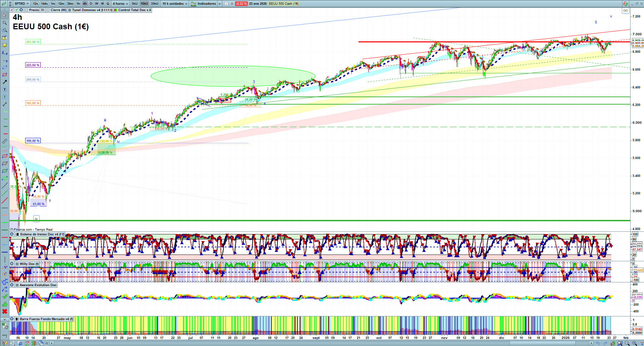
Task: Click the top-left collapse arrow under toolbar
Action: tap(5, 10)
